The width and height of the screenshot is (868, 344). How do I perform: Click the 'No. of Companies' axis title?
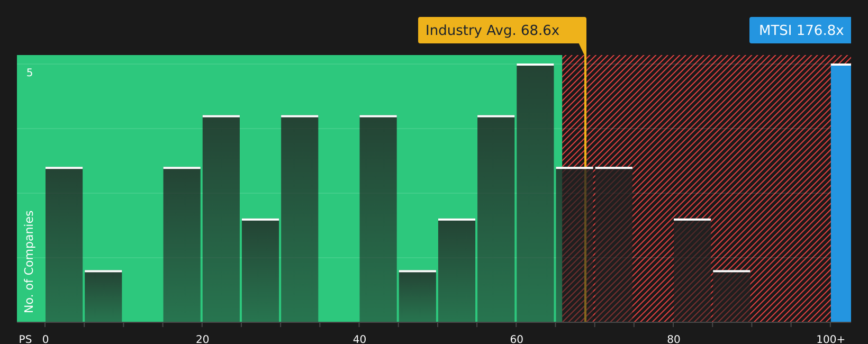[x=29, y=261]
